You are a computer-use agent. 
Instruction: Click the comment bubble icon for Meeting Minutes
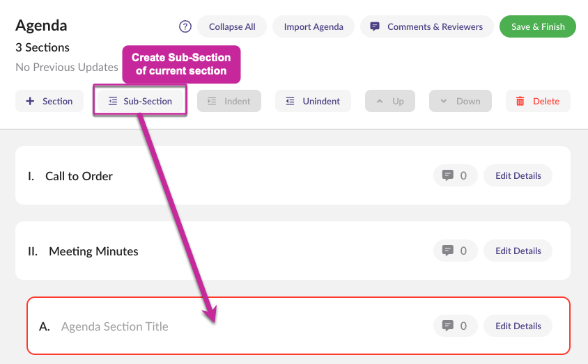click(447, 251)
